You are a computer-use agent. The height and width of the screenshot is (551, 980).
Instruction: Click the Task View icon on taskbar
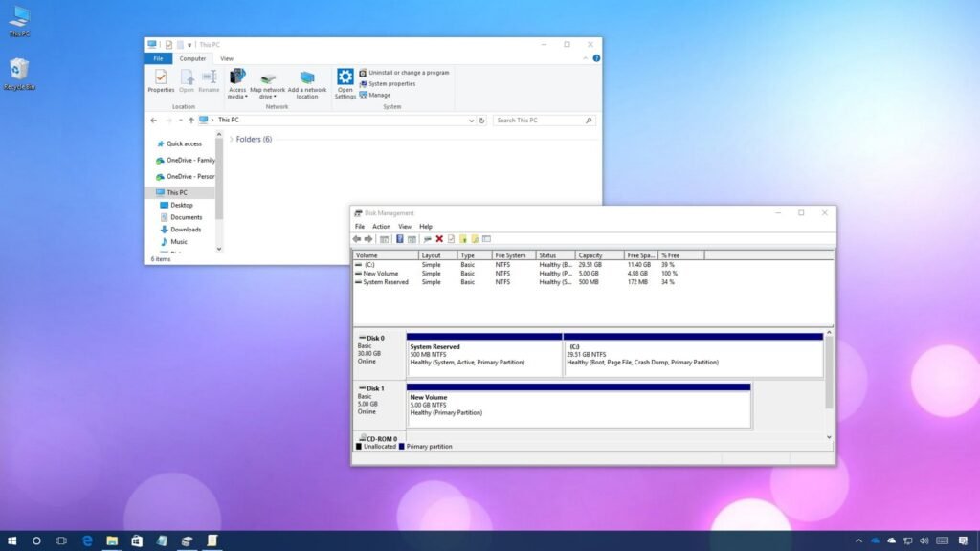pos(61,540)
